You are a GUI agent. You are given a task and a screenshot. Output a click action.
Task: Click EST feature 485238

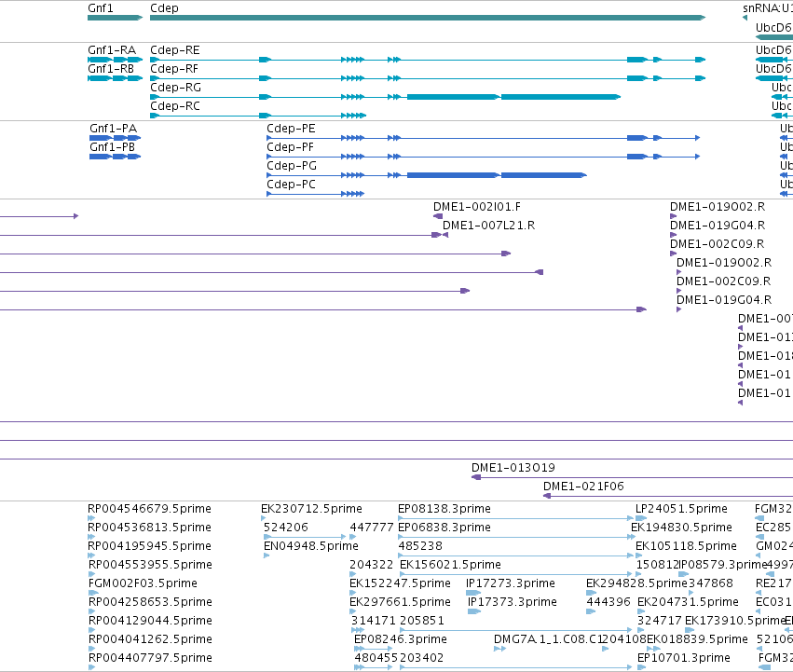click(x=420, y=546)
